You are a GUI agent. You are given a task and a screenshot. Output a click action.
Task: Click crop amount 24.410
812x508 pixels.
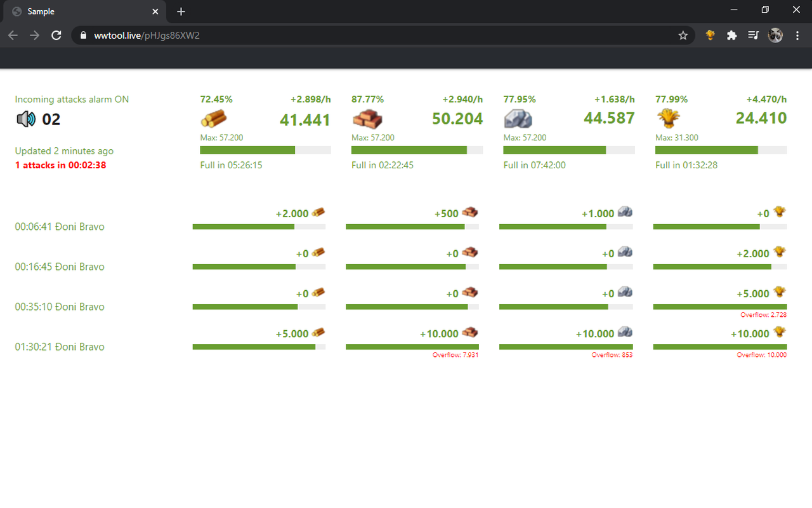click(x=761, y=118)
